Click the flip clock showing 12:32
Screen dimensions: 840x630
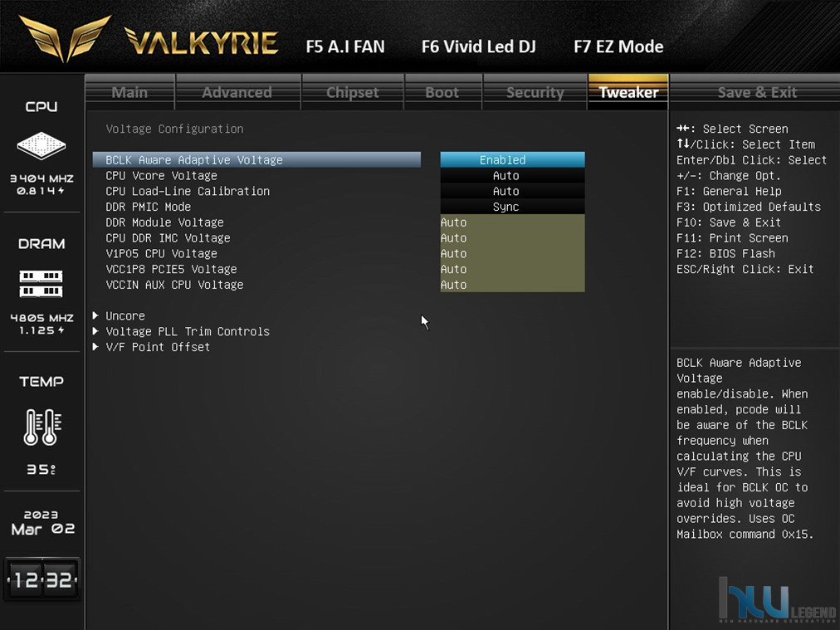(x=42, y=579)
